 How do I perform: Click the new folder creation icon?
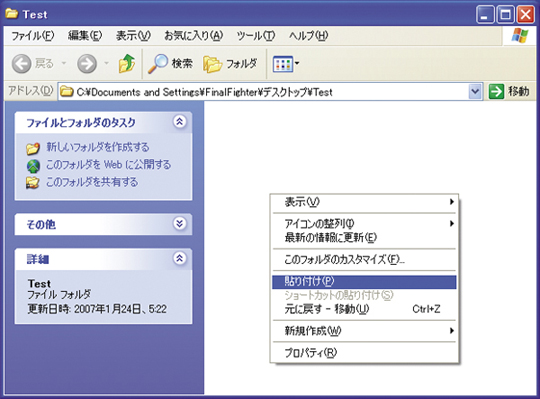coord(33,148)
